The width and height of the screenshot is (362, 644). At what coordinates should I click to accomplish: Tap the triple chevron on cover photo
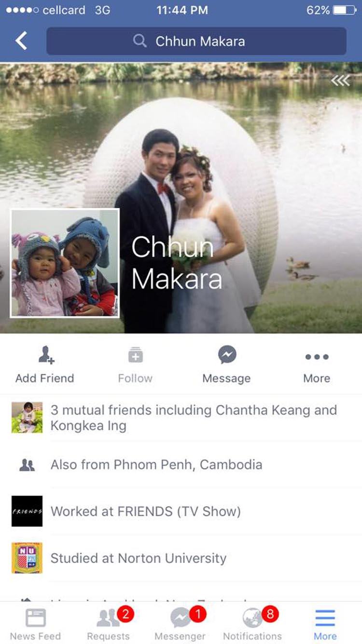pyautogui.click(x=340, y=81)
